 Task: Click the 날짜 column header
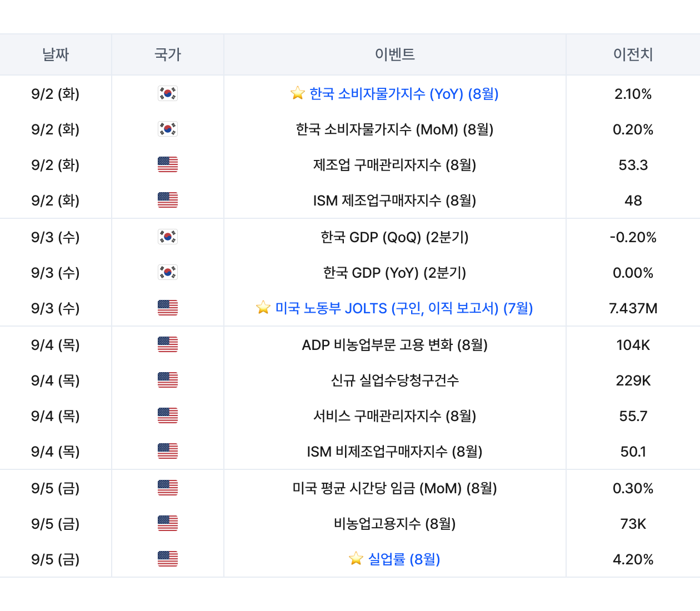56,54
